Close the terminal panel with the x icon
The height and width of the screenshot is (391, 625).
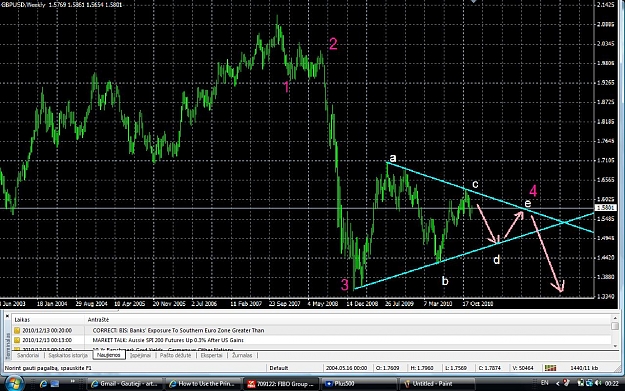point(7,316)
